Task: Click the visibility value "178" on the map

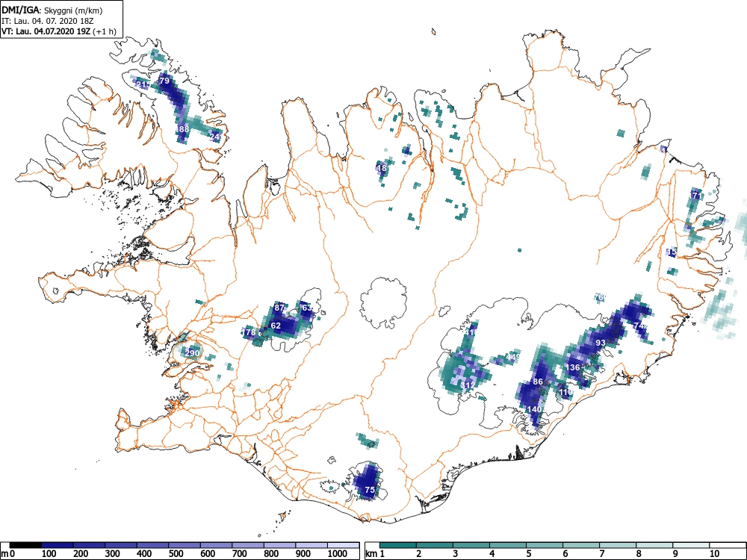Action: point(249,332)
